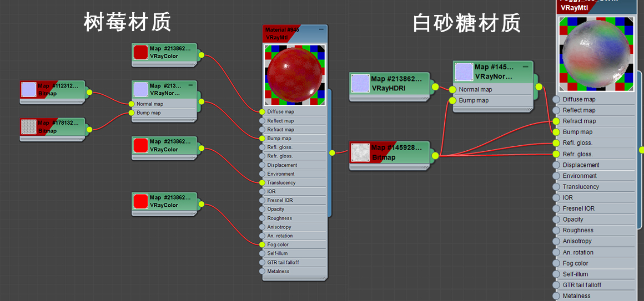This screenshot has width=644, height=301.
Task: Click Bump map socket on the sugar material
Action: click(x=556, y=132)
